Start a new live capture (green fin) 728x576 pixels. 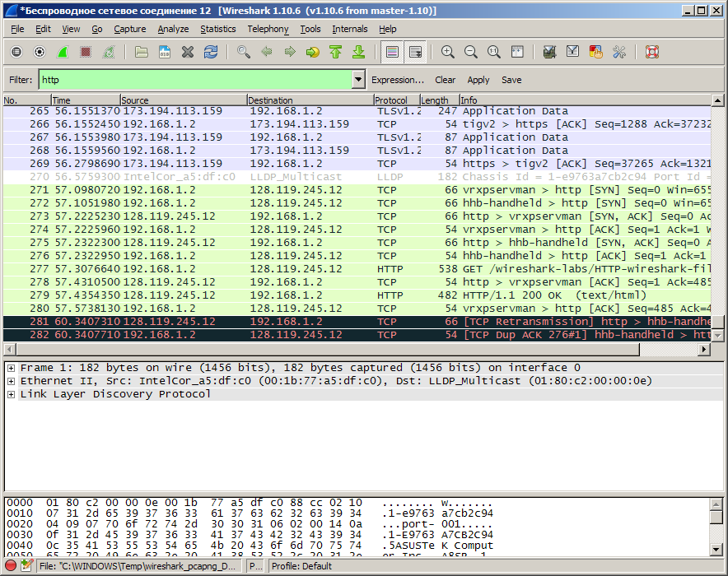click(x=63, y=52)
